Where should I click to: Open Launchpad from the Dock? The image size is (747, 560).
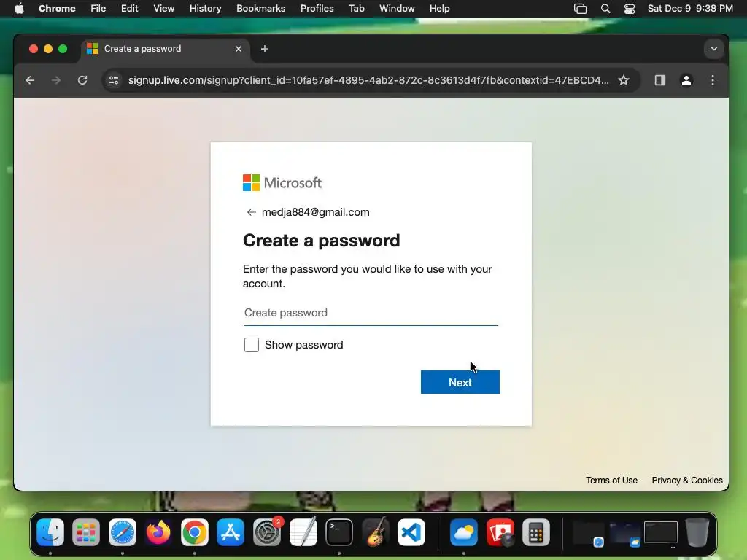[86, 532]
